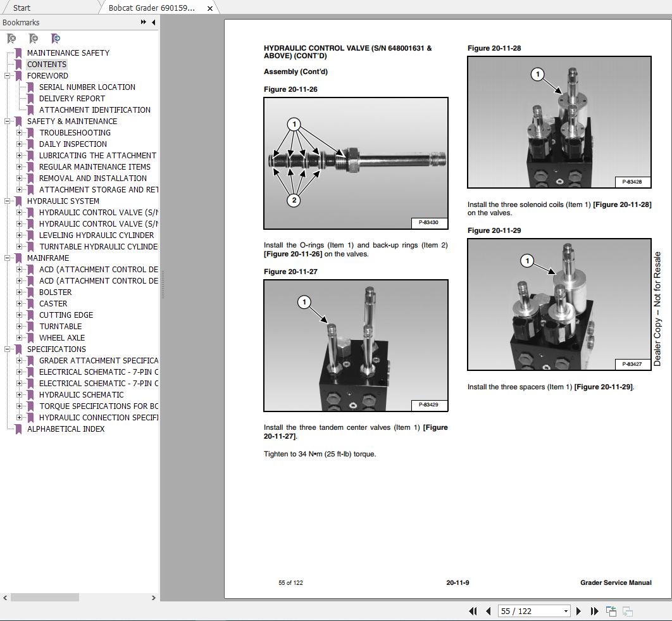Screen dimensions: 672x621
Task: Open the CUTTING EDGE bookmark
Action: tap(66, 315)
